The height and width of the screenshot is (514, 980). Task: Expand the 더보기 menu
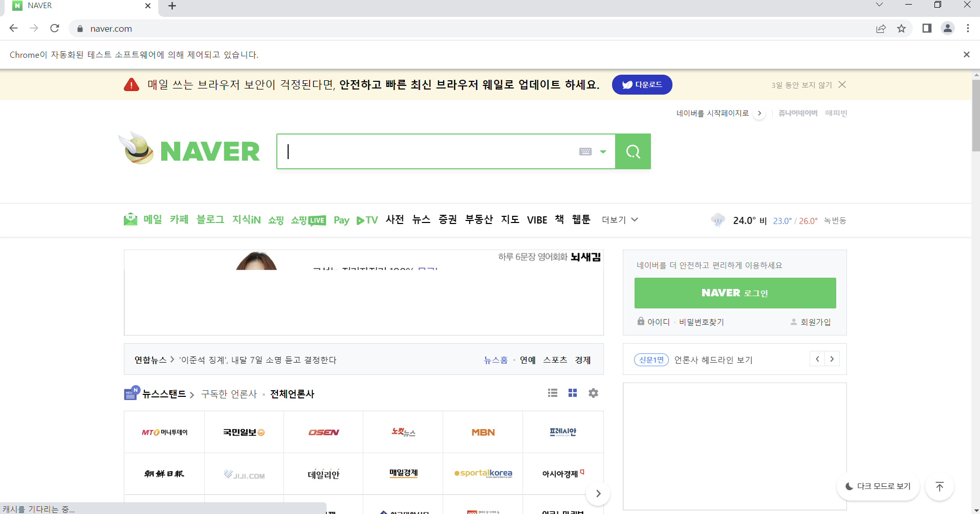pyautogui.click(x=620, y=220)
